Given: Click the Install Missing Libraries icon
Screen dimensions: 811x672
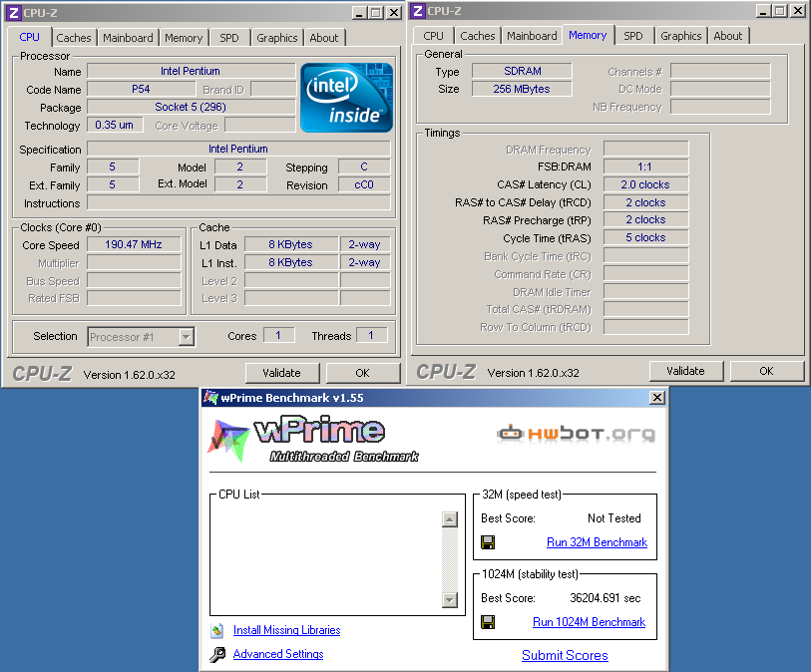Looking at the screenshot, I should point(217,630).
